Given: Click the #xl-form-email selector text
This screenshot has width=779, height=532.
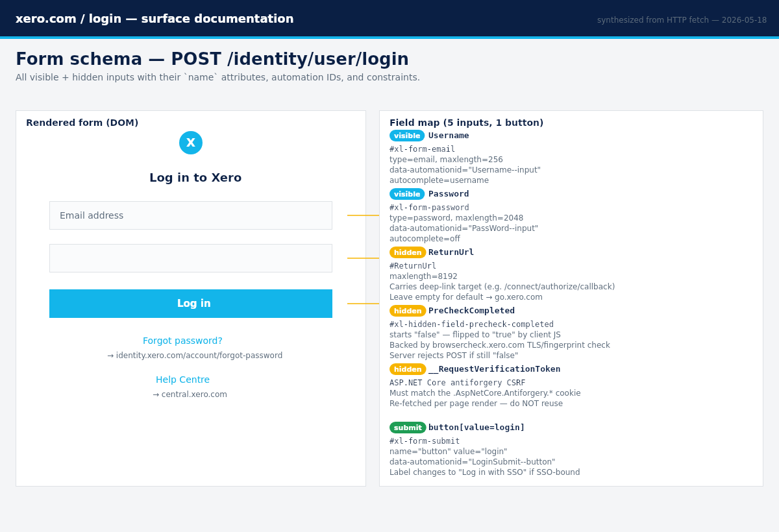Looking at the screenshot, I should 422,149.
